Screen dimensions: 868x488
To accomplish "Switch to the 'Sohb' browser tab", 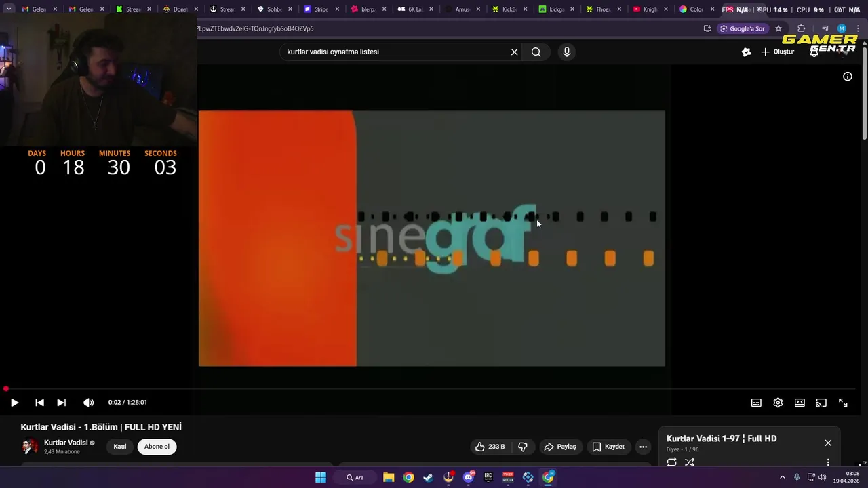I will 273,9.
